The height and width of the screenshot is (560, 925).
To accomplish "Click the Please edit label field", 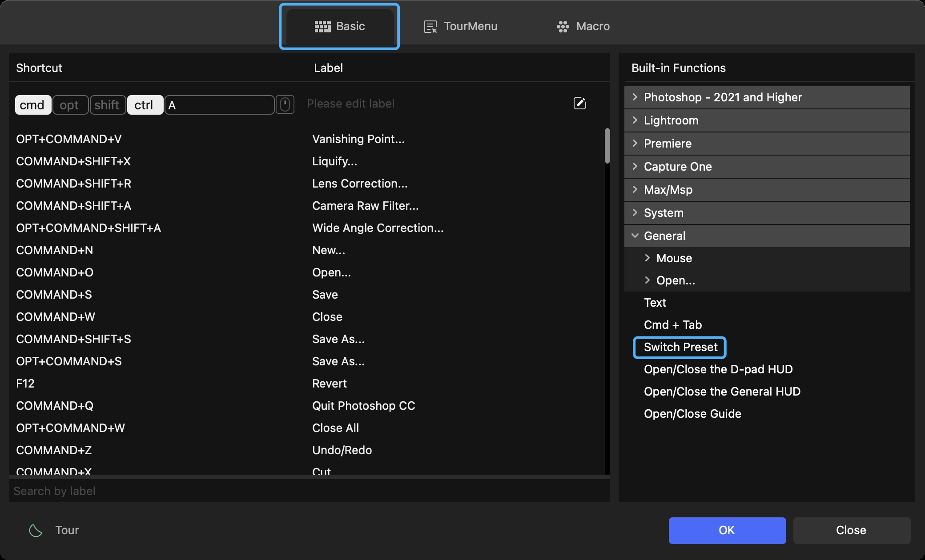I will (436, 104).
